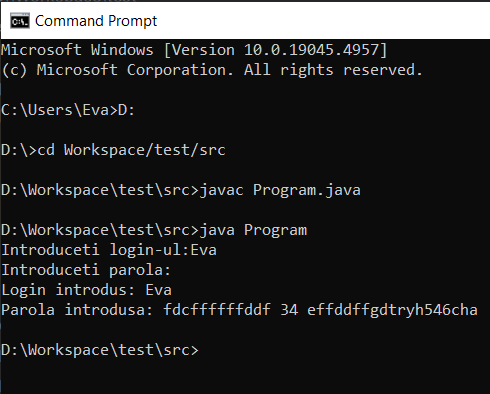490x394 pixels.
Task: Click the Microsoft Corporation copyright line
Action: (212, 70)
